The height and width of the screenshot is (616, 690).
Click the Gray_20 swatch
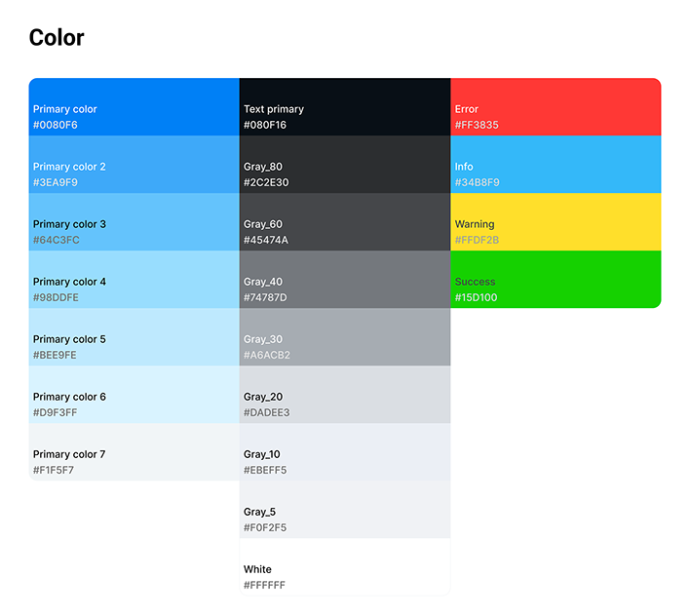click(345, 395)
